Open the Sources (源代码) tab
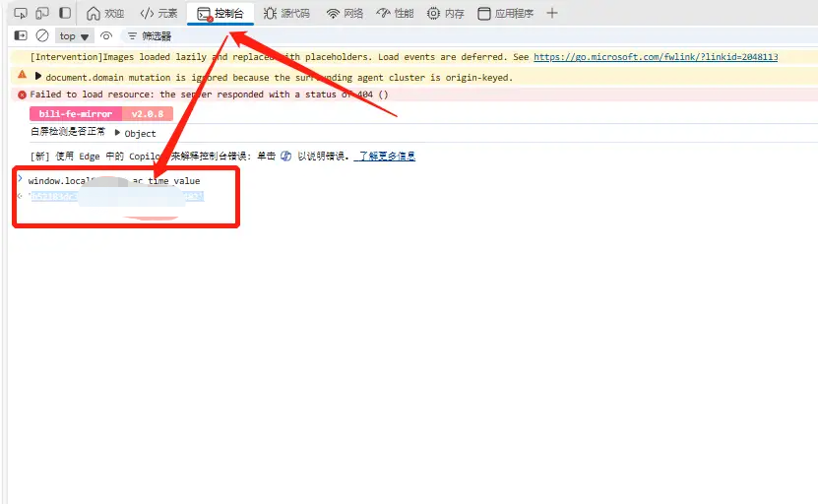818x504 pixels. 286,14
